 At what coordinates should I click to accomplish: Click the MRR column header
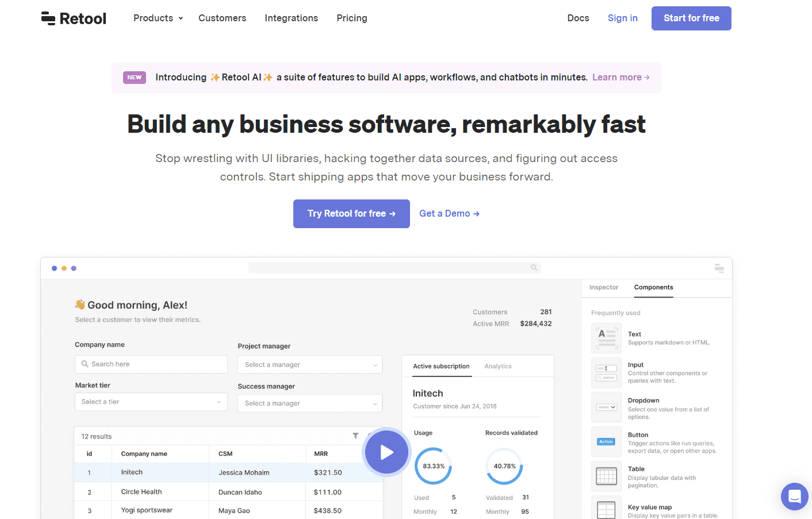click(321, 454)
